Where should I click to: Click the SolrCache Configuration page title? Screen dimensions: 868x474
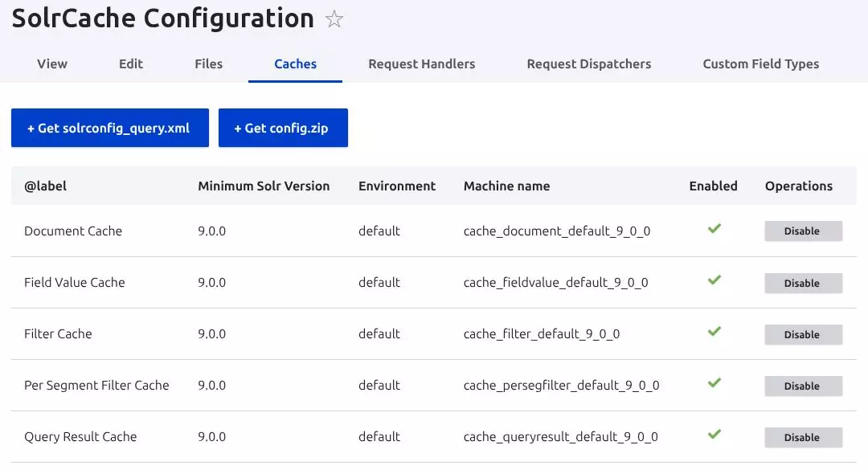[x=162, y=18]
